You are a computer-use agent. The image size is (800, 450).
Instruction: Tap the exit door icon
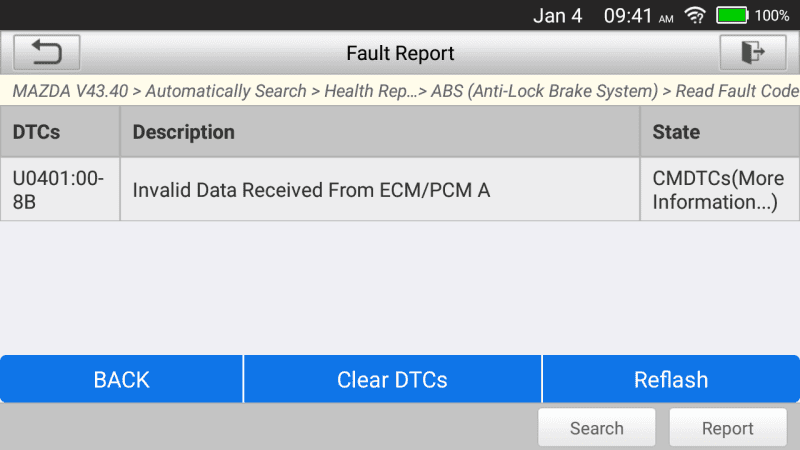(x=753, y=53)
